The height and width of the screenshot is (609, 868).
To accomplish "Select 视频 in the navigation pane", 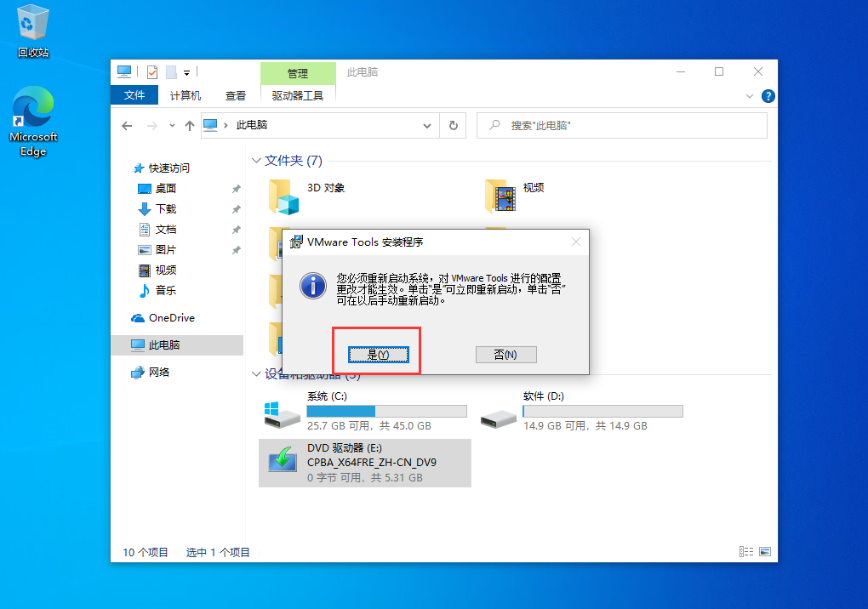I will pyautogui.click(x=166, y=270).
